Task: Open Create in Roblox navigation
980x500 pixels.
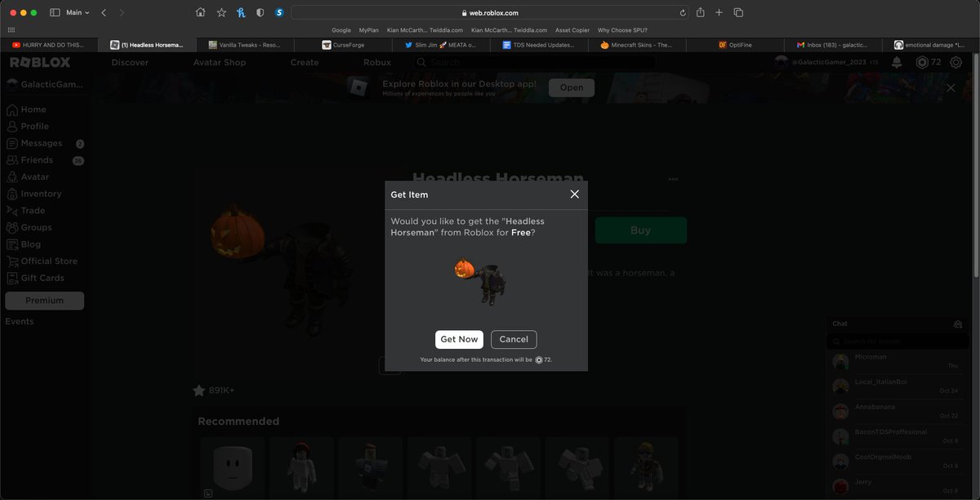Action: 305,62
